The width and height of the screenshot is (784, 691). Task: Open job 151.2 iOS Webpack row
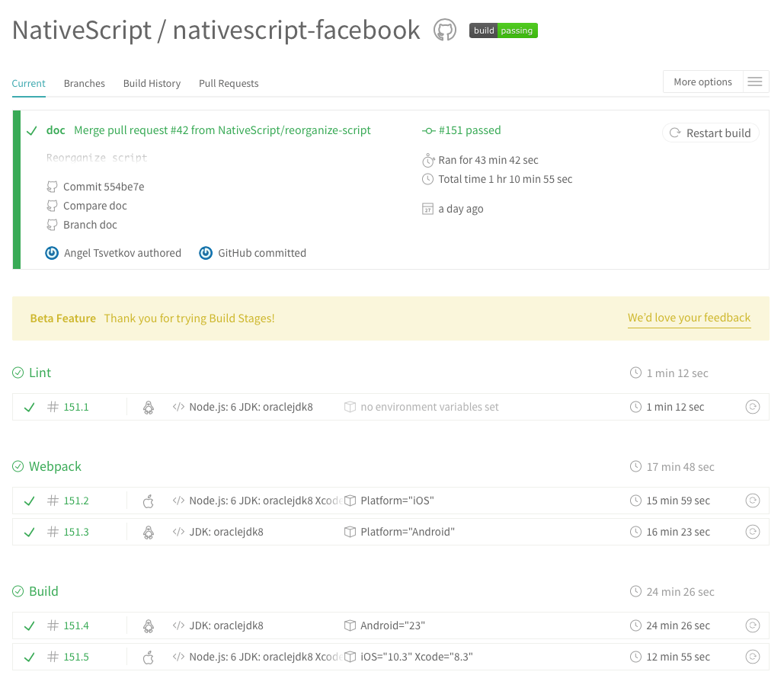(396, 501)
